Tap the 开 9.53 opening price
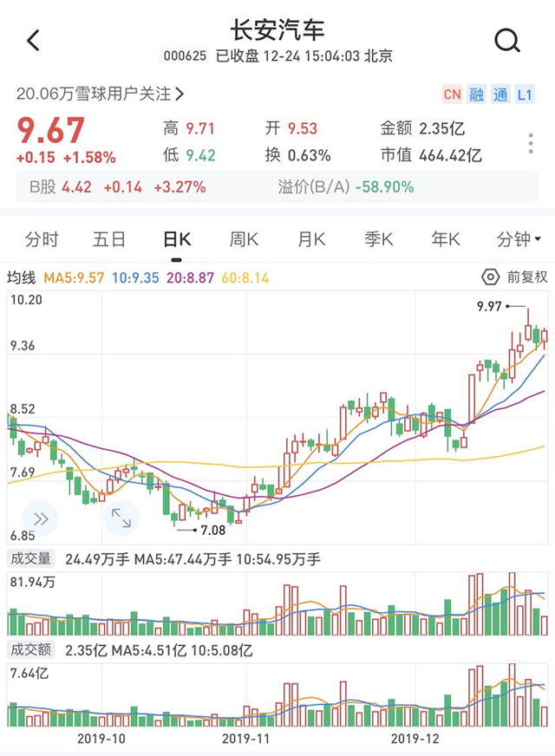The image size is (555, 756). [291, 128]
